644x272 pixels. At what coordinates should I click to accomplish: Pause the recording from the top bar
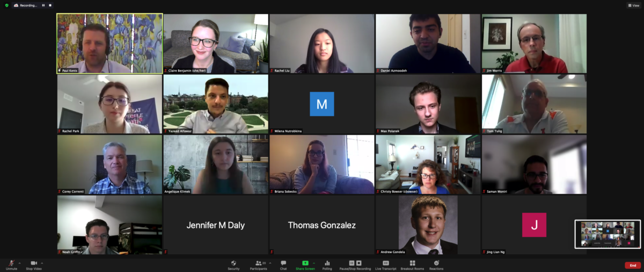43,5
